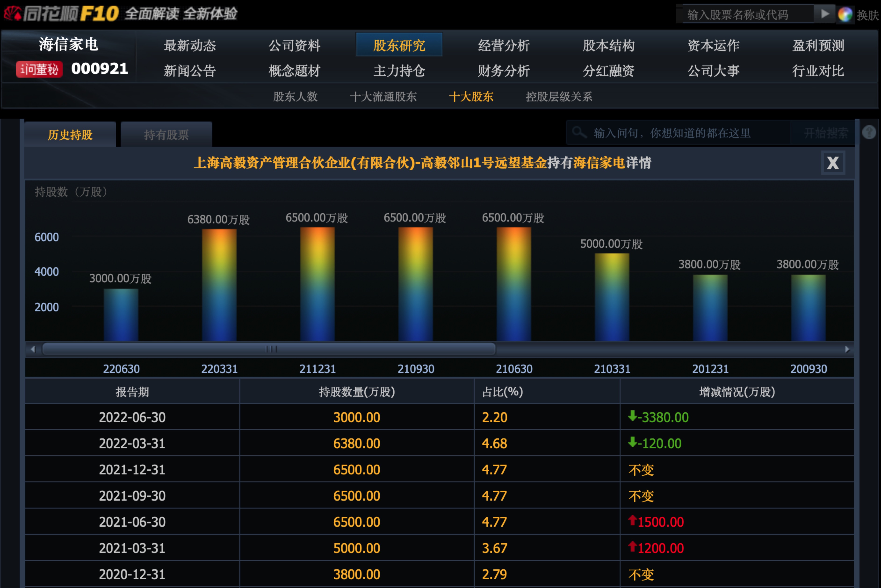
Task: Open the 主力持仓 menu
Action: [399, 71]
